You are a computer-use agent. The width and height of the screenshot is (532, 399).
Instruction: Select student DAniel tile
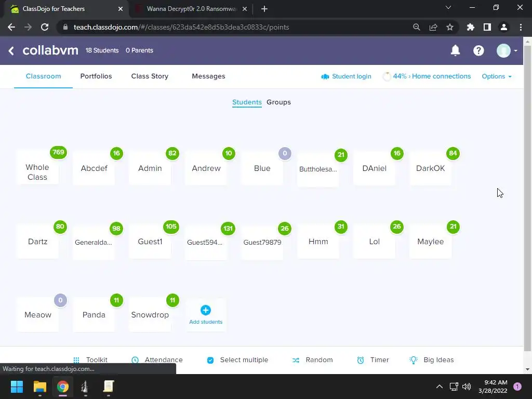[374, 168]
